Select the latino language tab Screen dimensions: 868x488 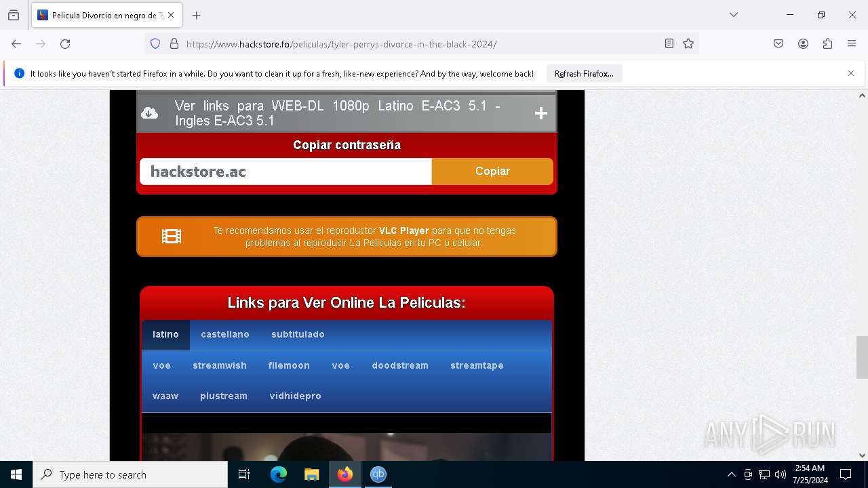point(165,335)
